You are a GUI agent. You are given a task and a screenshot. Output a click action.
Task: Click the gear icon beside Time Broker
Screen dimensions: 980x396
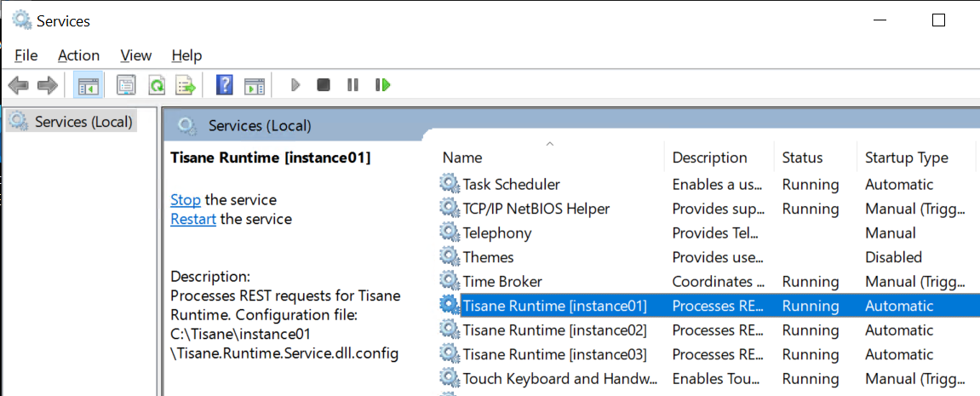[450, 281]
